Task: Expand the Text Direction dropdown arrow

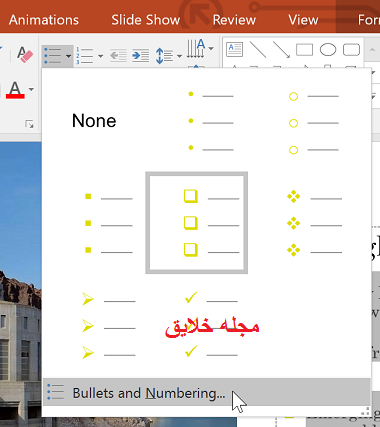Action: [211, 48]
